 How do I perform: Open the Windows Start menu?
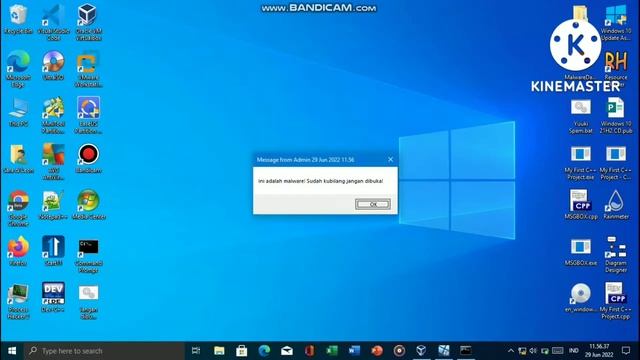pyautogui.click(x=12, y=351)
